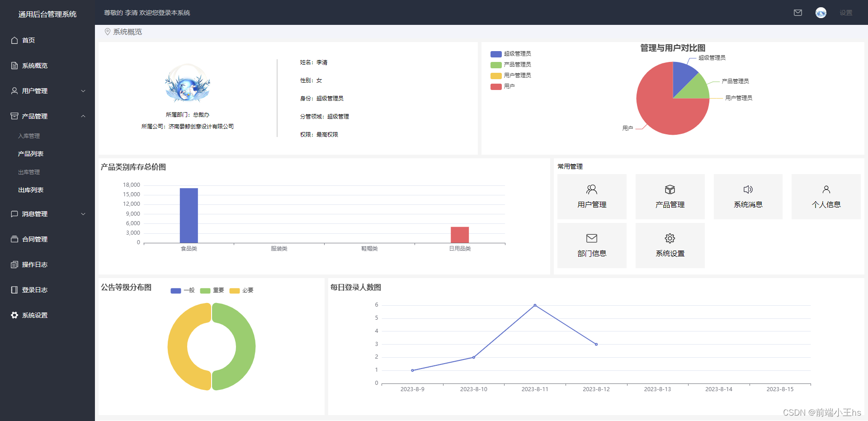Viewport: 868px width, 421px height.
Task: Open 系统设置 gear in 常用管理 panel
Action: tap(670, 238)
